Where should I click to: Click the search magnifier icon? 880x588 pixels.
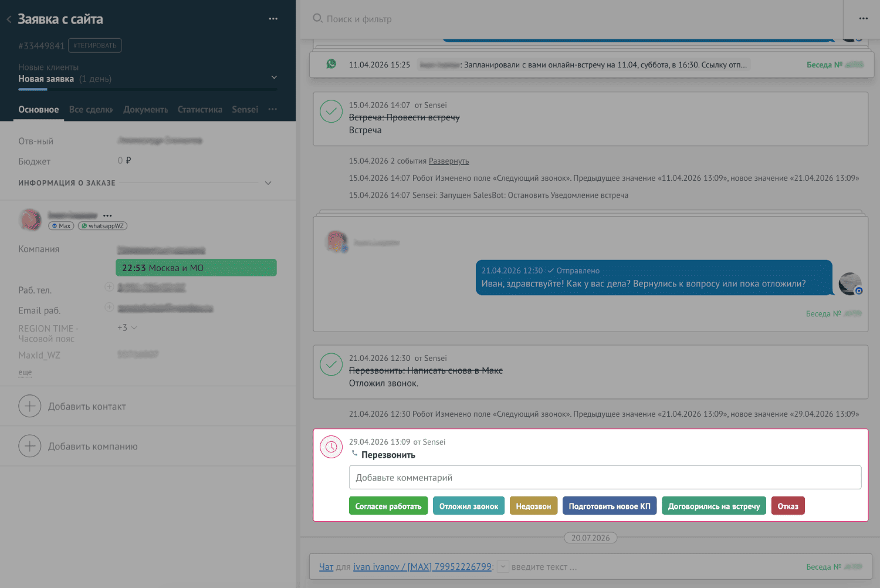tap(317, 18)
